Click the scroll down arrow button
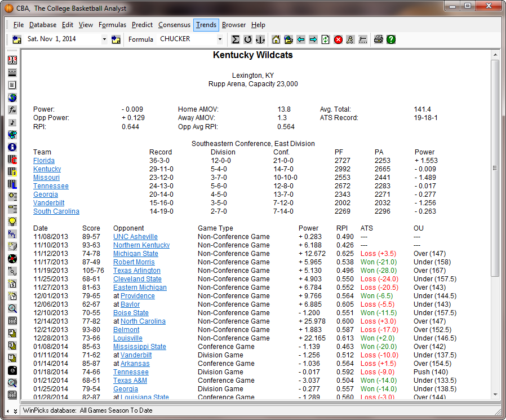This screenshot has height=420, width=506. click(x=495, y=395)
